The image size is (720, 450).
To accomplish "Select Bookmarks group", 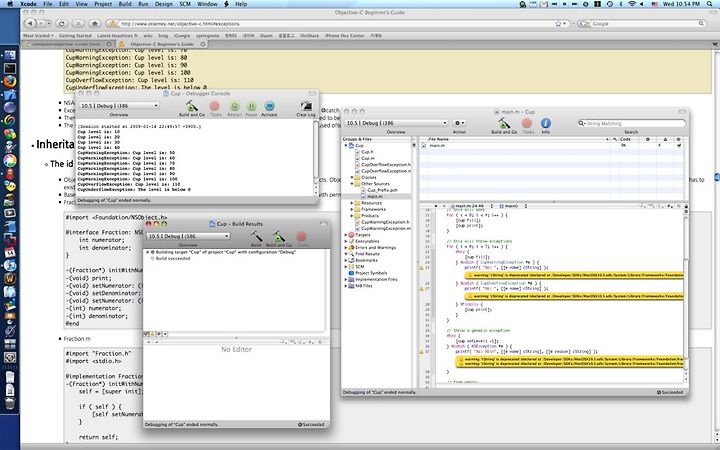I will pyautogui.click(x=366, y=260).
